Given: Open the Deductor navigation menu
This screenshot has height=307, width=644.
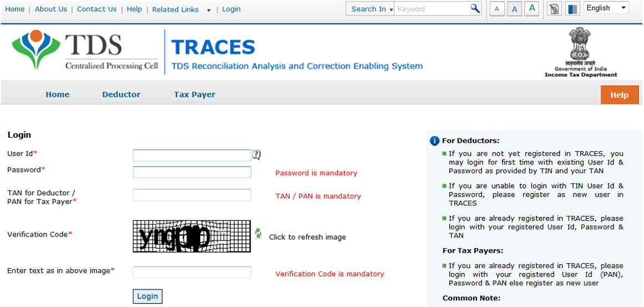Looking at the screenshot, I should (121, 94).
